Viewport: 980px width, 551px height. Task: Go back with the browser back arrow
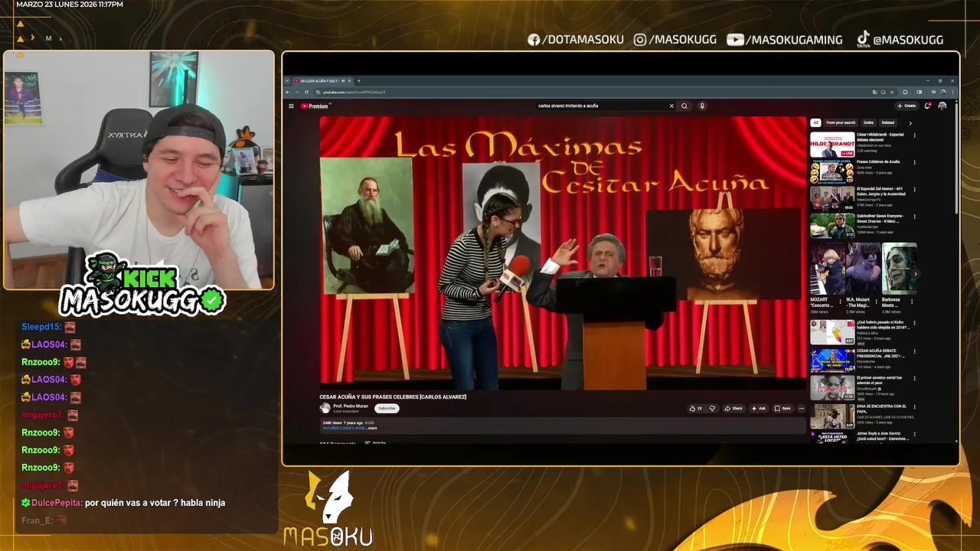point(288,92)
